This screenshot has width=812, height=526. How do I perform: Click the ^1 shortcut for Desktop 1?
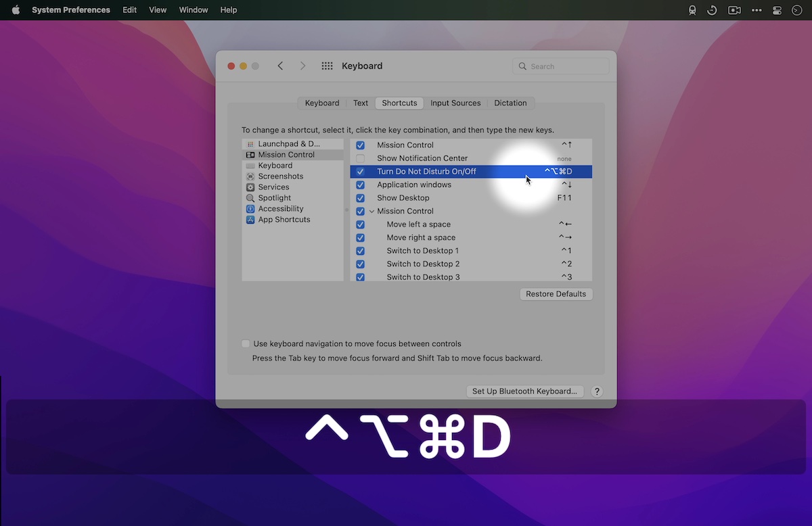tap(566, 251)
